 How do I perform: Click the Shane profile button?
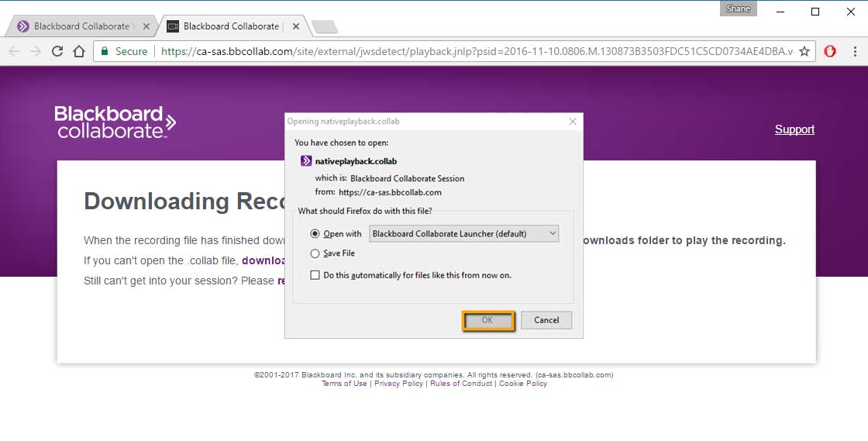tap(739, 9)
